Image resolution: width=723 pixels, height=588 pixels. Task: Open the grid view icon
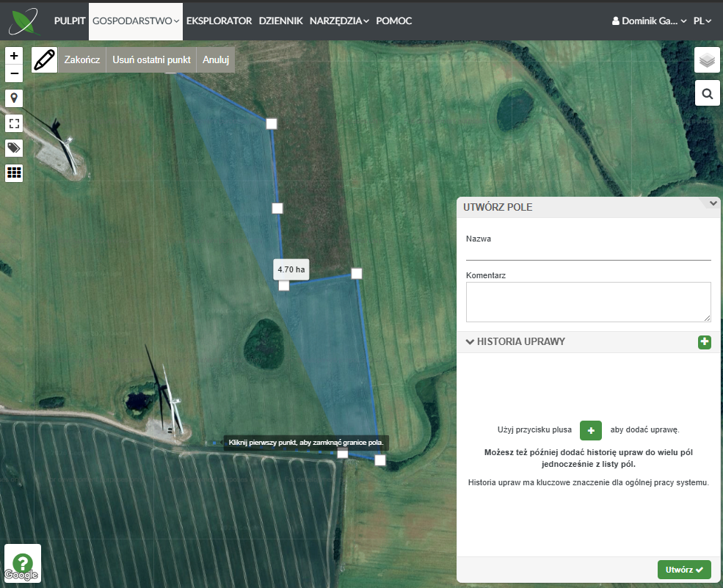coord(14,173)
